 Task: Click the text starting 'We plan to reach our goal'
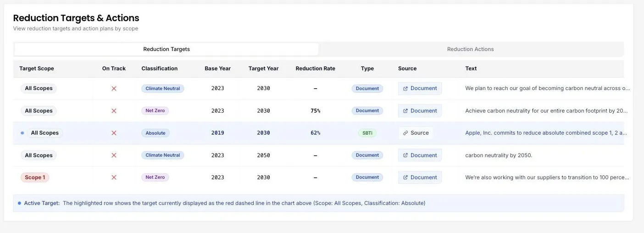coord(548,88)
